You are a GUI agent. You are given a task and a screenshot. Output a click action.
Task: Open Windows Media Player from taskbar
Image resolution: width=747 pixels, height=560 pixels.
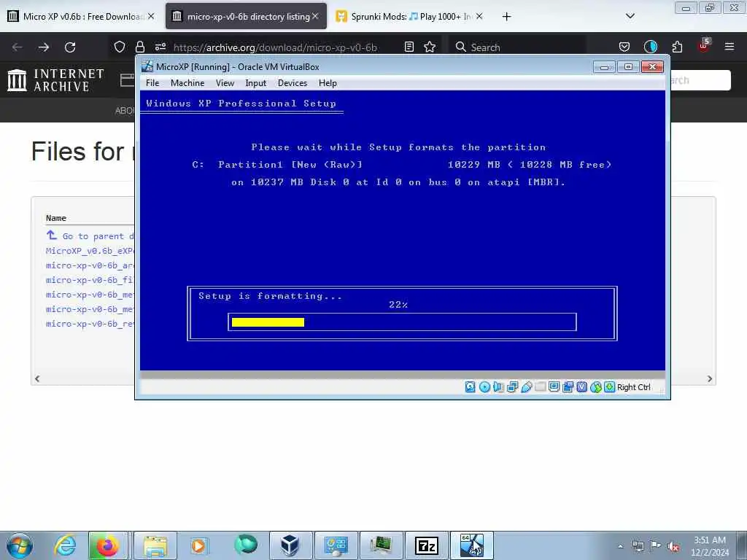click(198, 545)
